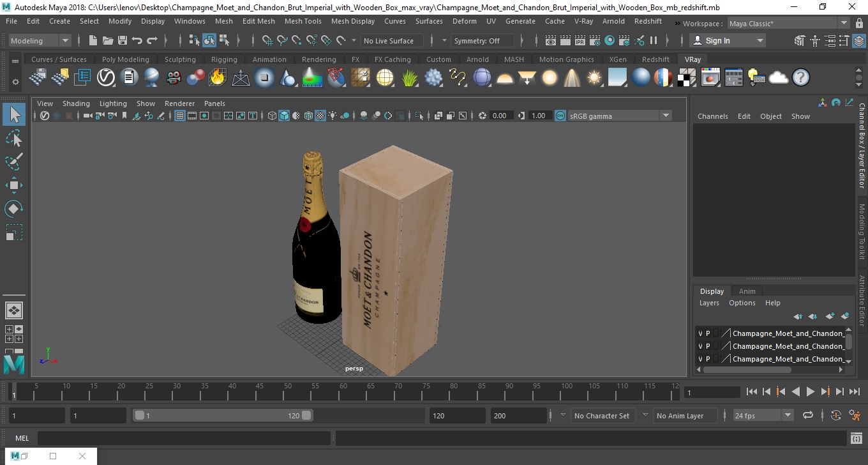Screen dimensions: 868x465
Task: Save the scene with floppy icon
Action: [x=123, y=40]
